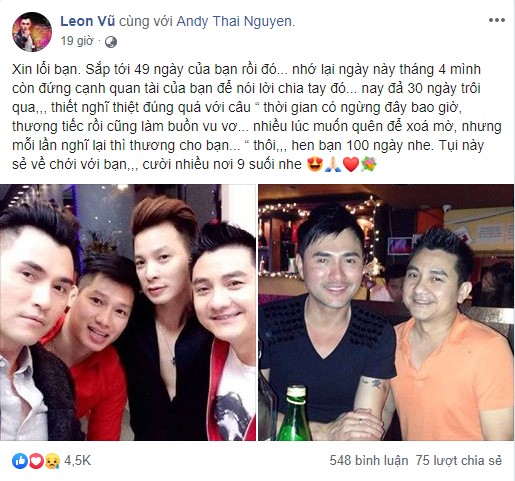515x481 pixels.
Task: Click the post text starting 'Xin lỗi bạn'
Action: coord(257,117)
